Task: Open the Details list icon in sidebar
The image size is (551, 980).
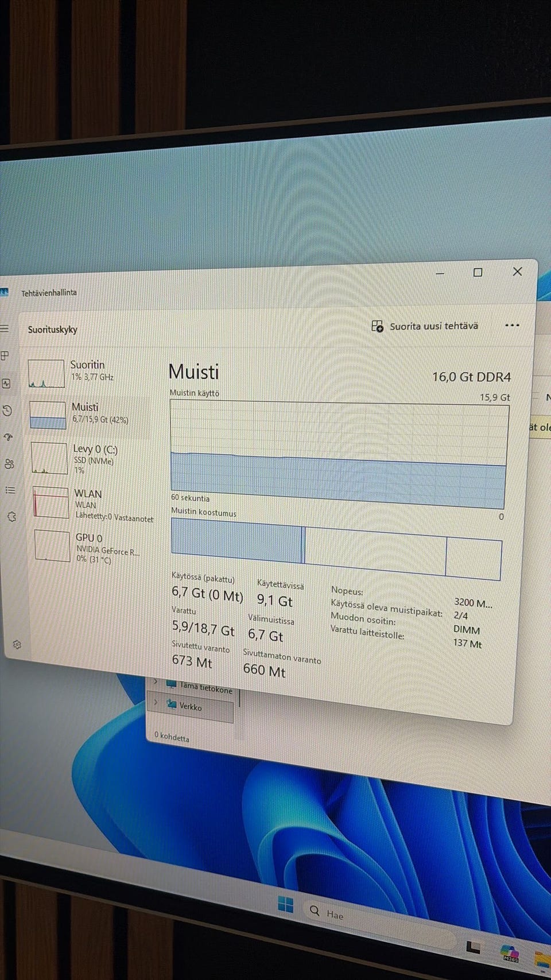Action: point(10,490)
